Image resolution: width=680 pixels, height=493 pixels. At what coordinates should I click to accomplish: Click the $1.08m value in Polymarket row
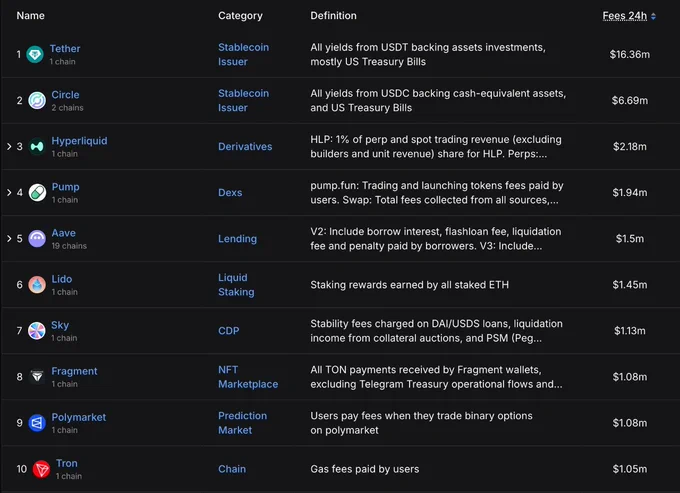(630, 423)
